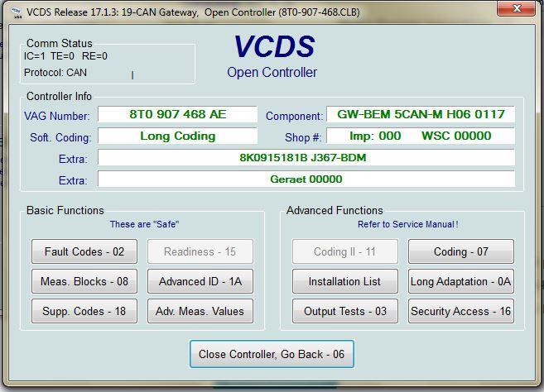Open Advanced ID - 1A
The width and height of the screenshot is (544, 392).
(x=200, y=281)
